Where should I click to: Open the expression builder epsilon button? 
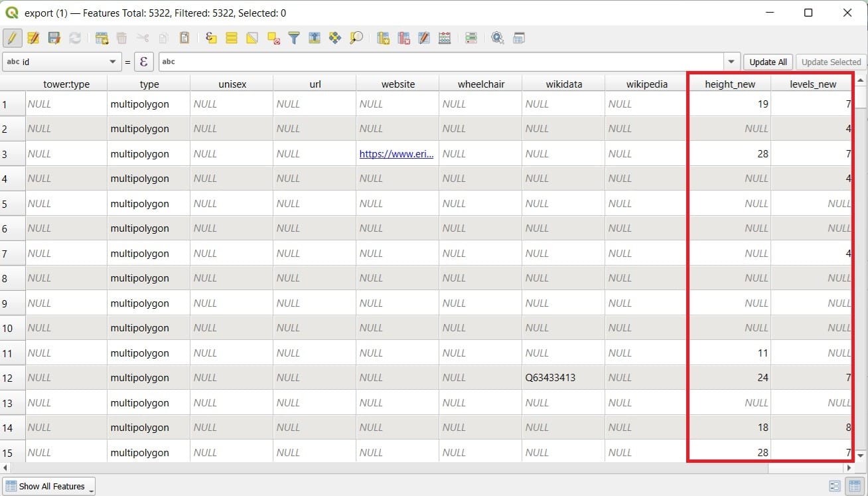(144, 62)
